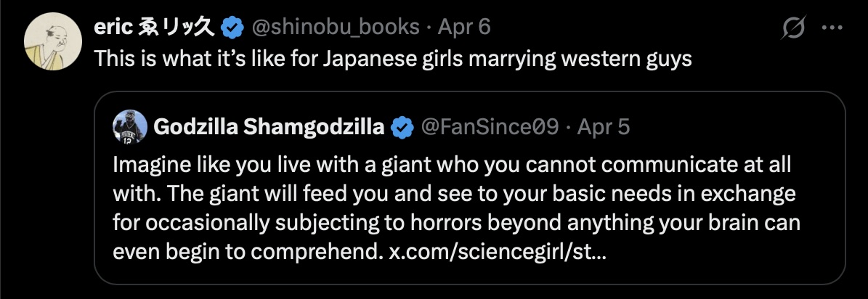
Task: Click Godzilla Shamgodzilla's small avatar
Action: coord(130,127)
